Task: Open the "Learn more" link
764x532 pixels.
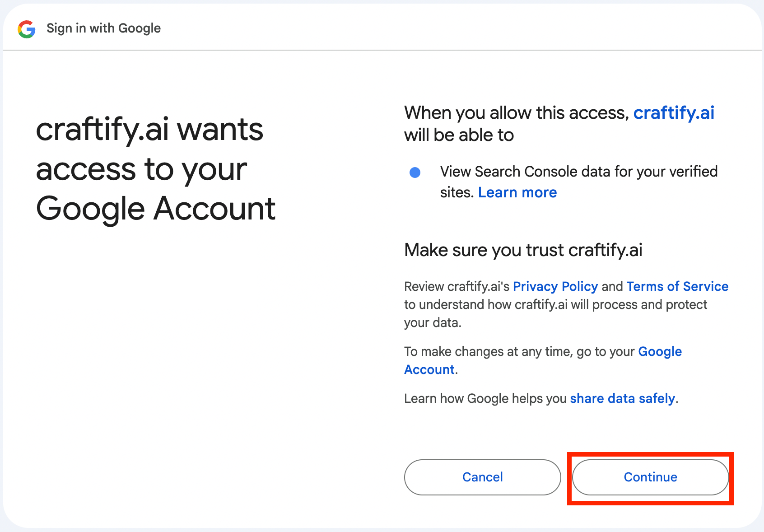Action: (x=517, y=193)
